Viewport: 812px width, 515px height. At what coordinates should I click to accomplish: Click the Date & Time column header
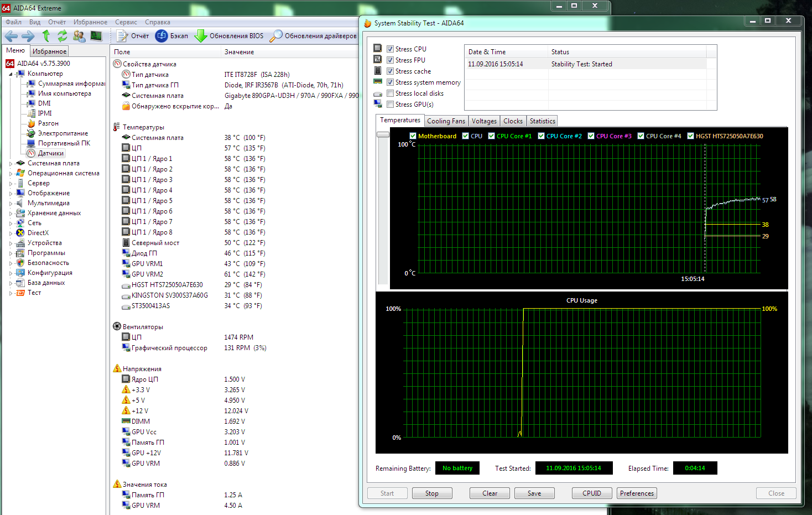(506, 52)
